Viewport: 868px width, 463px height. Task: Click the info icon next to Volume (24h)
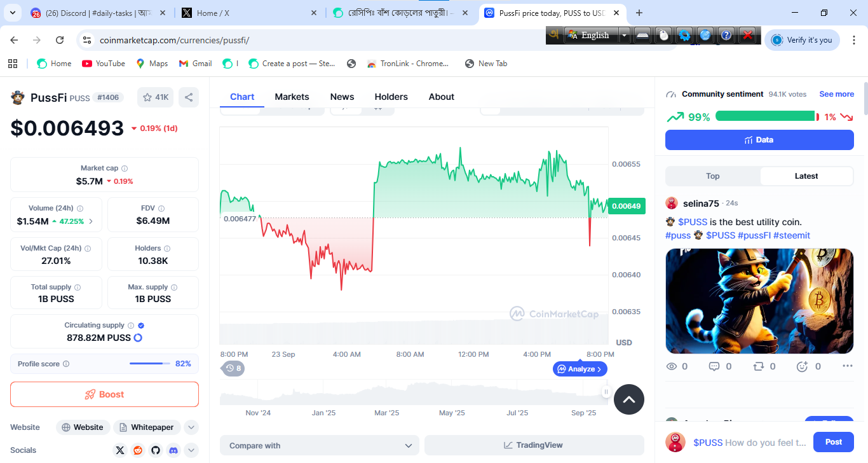coord(80,208)
